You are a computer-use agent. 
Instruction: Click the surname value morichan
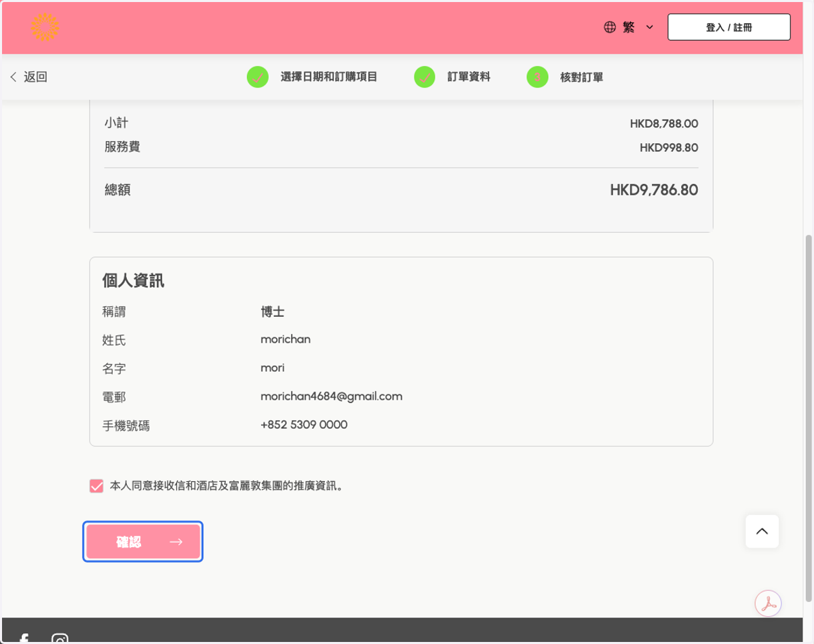(286, 339)
